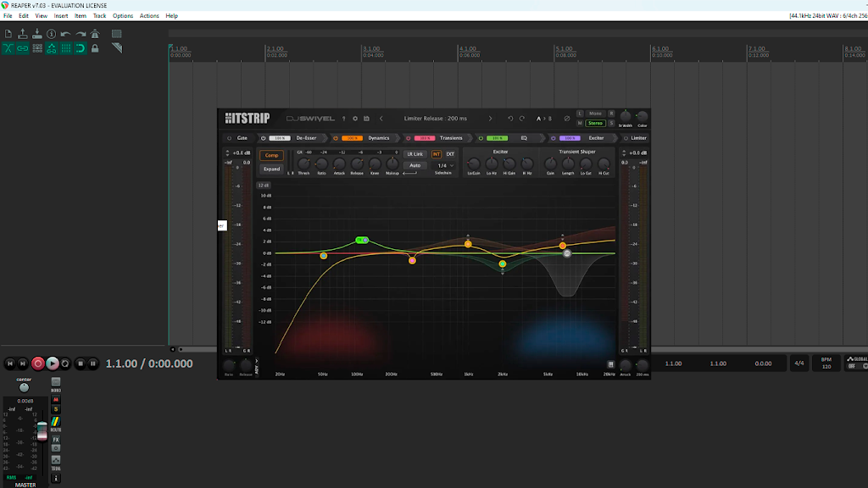Toggle Transients module power button
868x488 pixels.
point(409,138)
